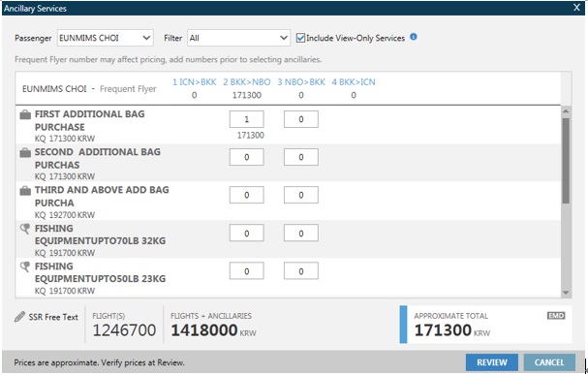Click the blue info icon beside View-Only Services
Viewport: 588px width, 375px height.
[x=414, y=37]
